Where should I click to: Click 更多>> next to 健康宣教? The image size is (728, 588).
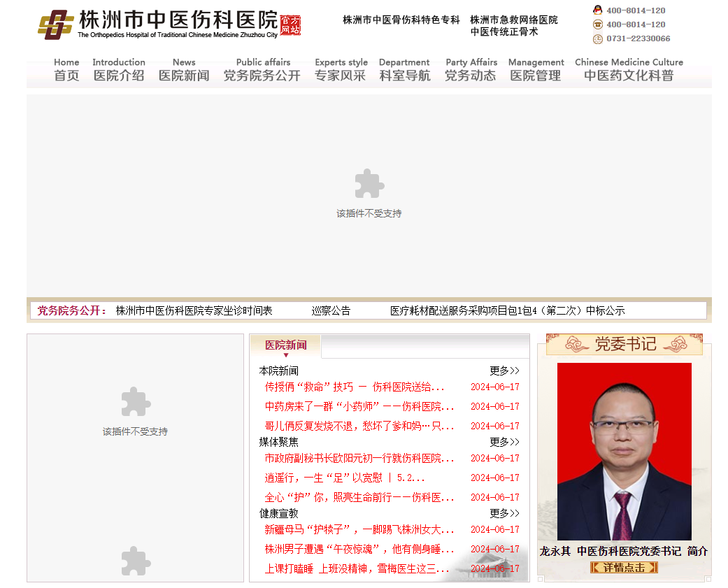click(504, 513)
